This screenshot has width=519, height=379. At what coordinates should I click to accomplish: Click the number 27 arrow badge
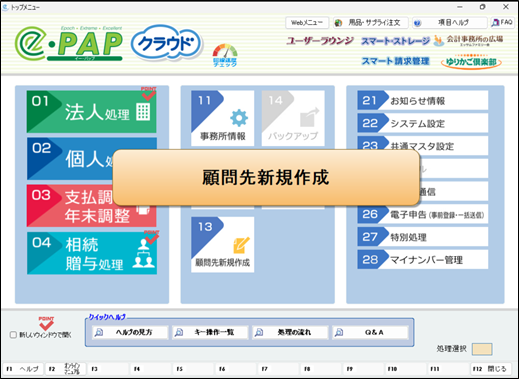click(x=373, y=237)
